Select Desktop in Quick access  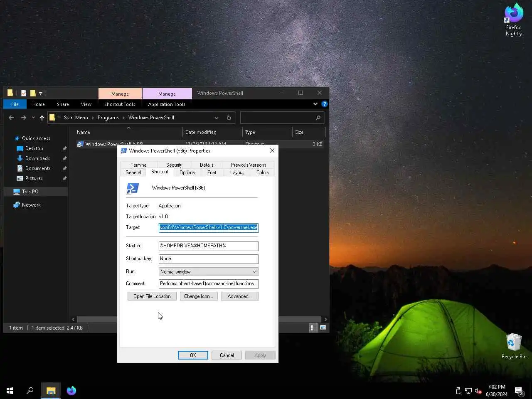click(x=34, y=148)
